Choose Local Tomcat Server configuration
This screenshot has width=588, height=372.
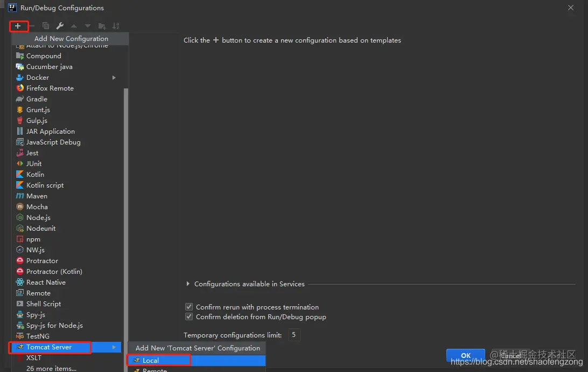pos(197,360)
